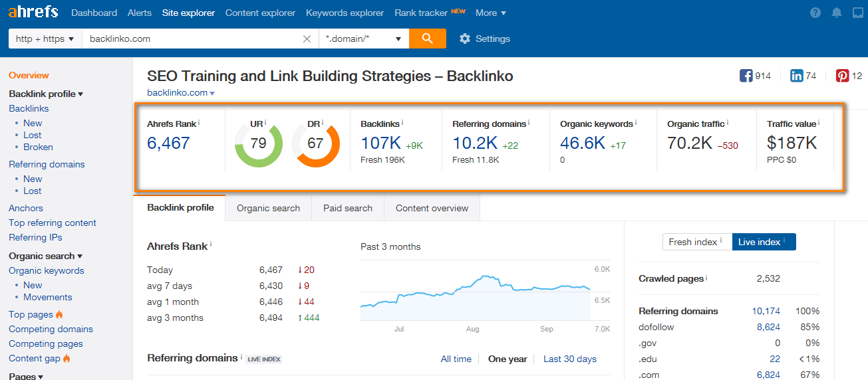The width and height of the screenshot is (868, 380).
Task: Click info icon beside Organic traffic
Action: pyautogui.click(x=728, y=123)
